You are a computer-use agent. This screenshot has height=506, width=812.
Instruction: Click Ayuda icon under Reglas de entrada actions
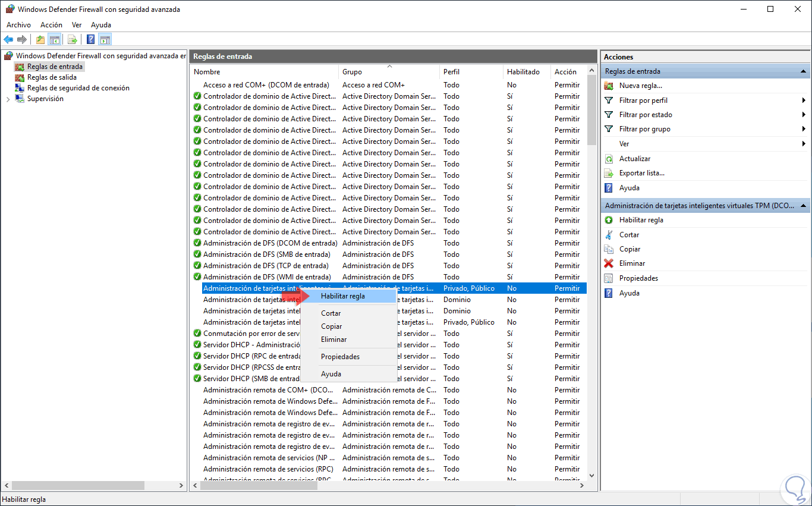click(x=609, y=188)
